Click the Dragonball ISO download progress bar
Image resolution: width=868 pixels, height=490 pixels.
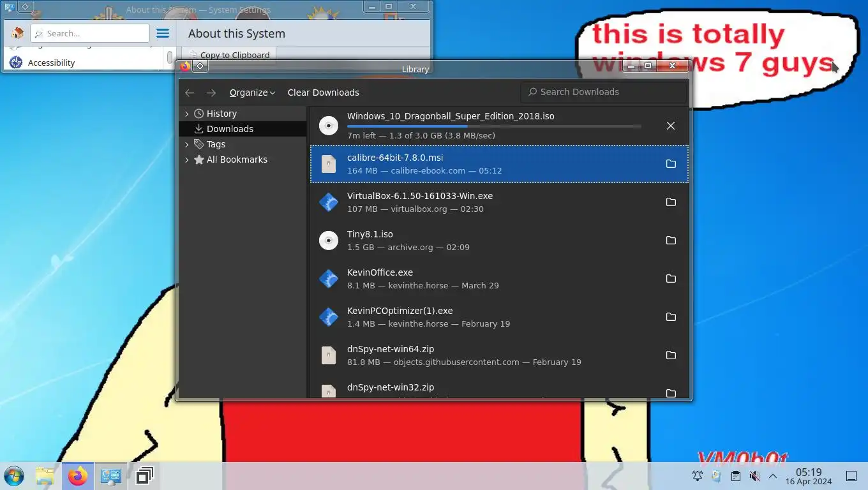(x=494, y=126)
